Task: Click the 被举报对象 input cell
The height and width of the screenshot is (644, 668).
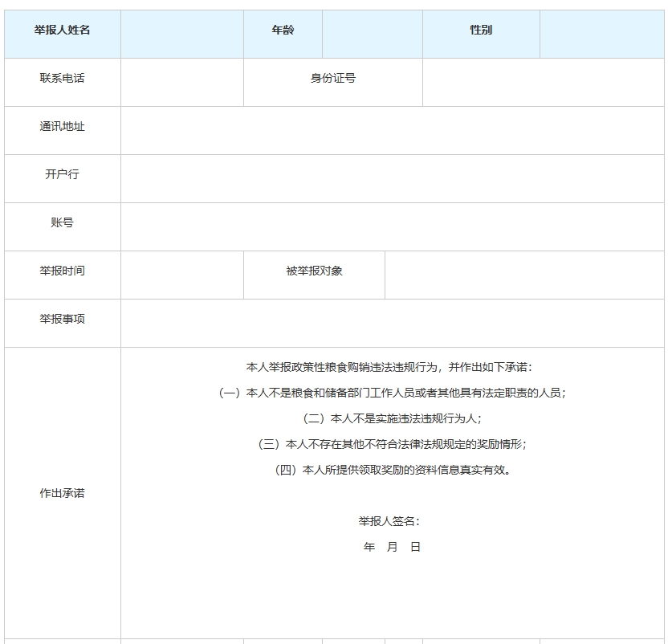Action: (526, 275)
